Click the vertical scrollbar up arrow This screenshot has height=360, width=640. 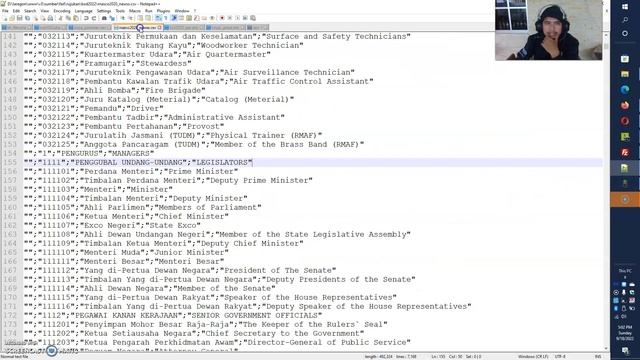[606, 36]
